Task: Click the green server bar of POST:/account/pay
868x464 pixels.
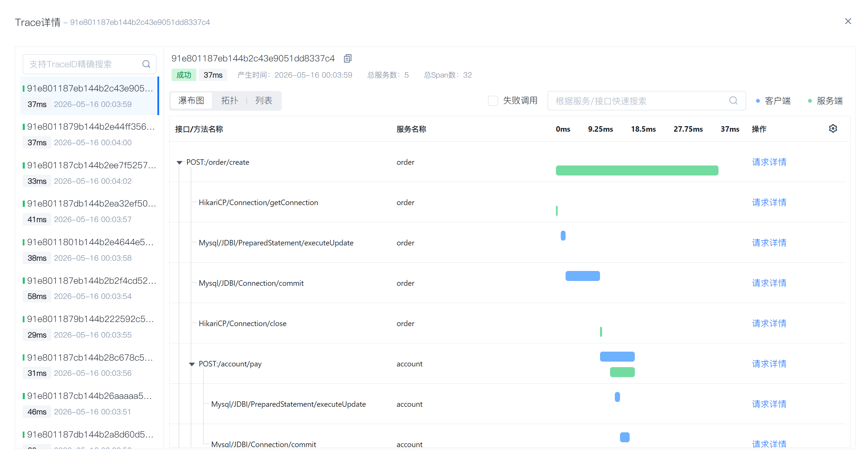Action: (622, 372)
